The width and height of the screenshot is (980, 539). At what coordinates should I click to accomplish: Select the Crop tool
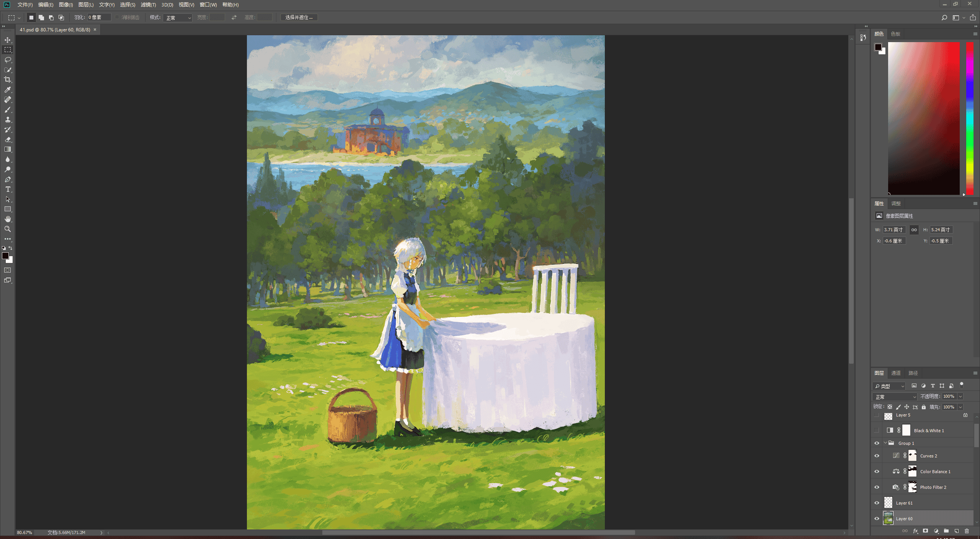tap(8, 80)
